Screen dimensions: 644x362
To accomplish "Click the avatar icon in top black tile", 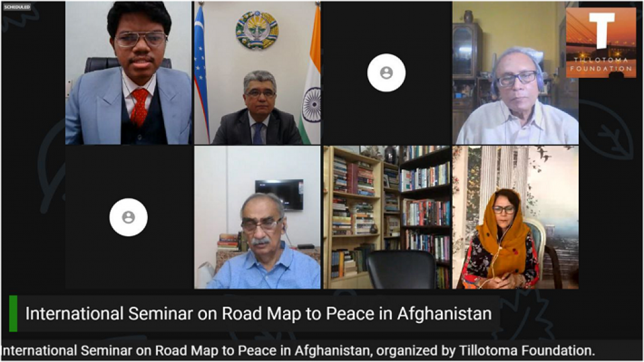I will [x=386, y=73].
